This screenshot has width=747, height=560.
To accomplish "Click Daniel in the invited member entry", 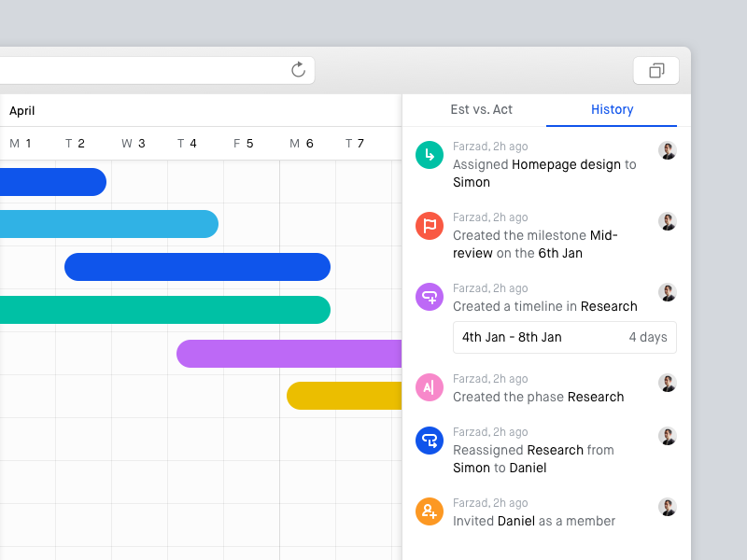I will point(516,521).
